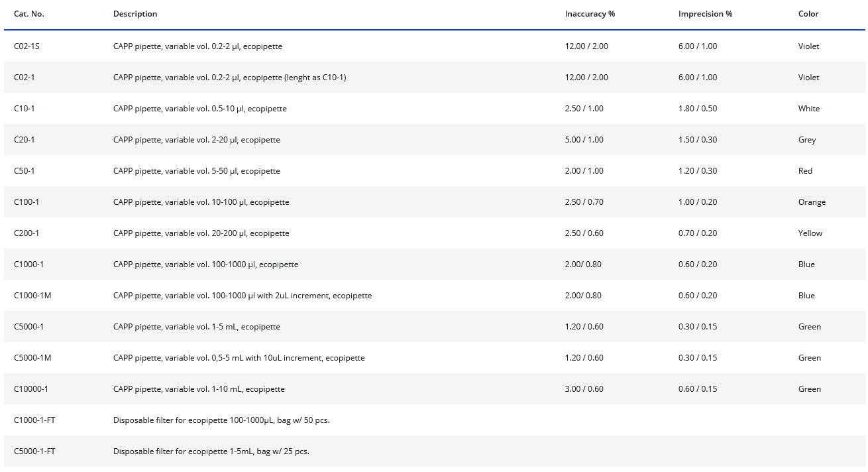
Task: Click the Red color cell
Action: click(x=805, y=171)
